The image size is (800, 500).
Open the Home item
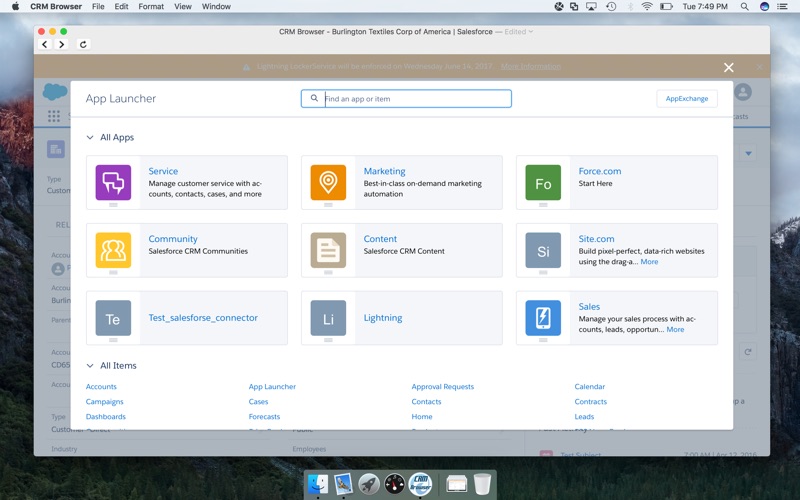point(422,416)
